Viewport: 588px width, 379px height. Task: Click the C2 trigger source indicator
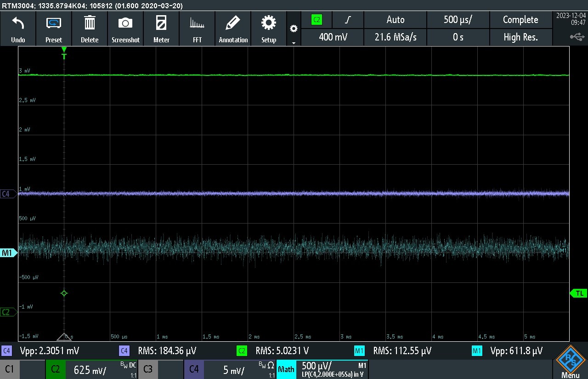pos(317,20)
